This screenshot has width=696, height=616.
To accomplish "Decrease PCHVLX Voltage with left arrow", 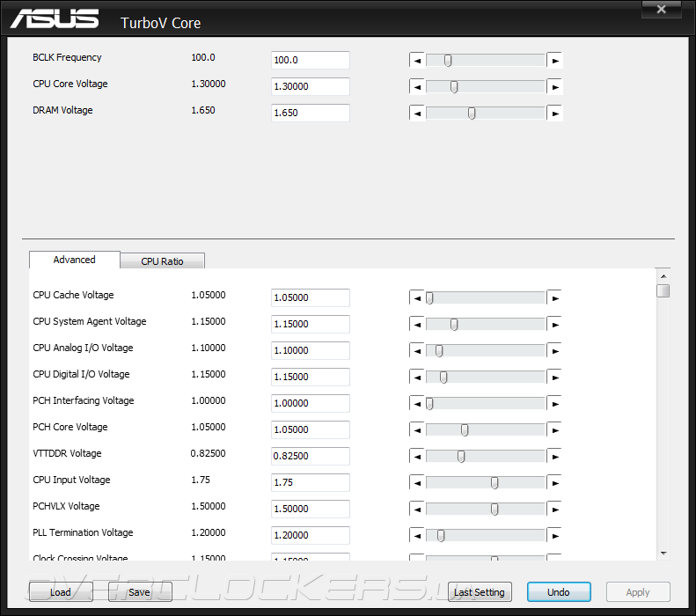I will point(417,510).
